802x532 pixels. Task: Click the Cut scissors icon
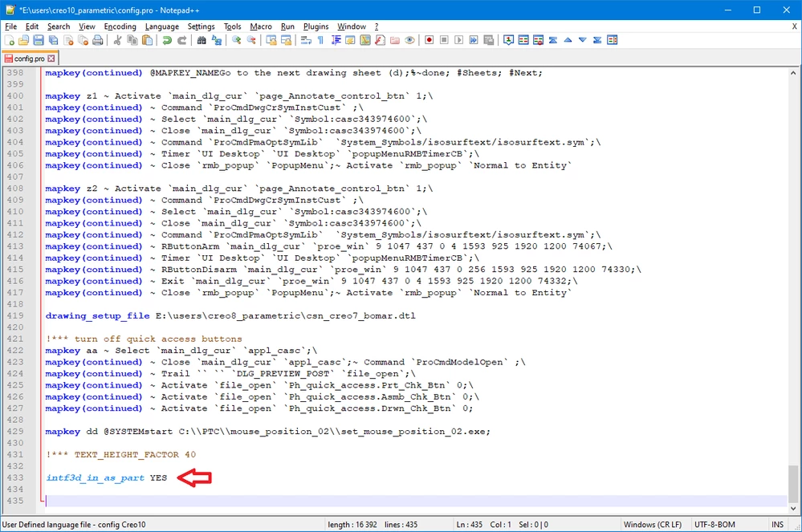click(x=117, y=40)
